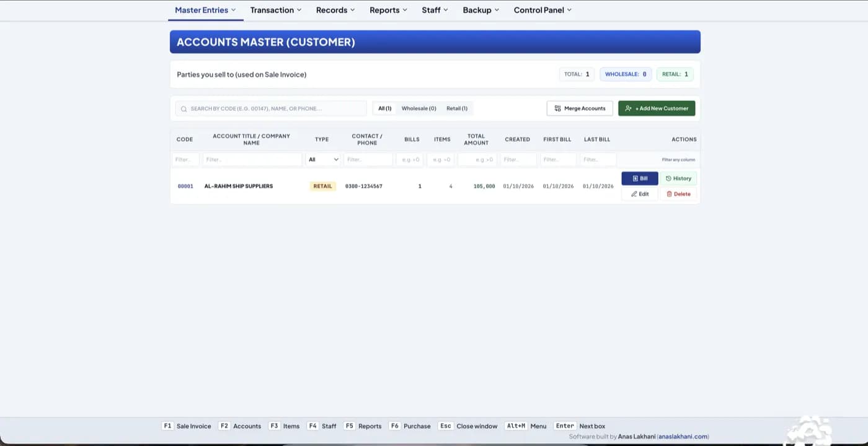
Task: Click the Code column filter field
Action: (185, 159)
